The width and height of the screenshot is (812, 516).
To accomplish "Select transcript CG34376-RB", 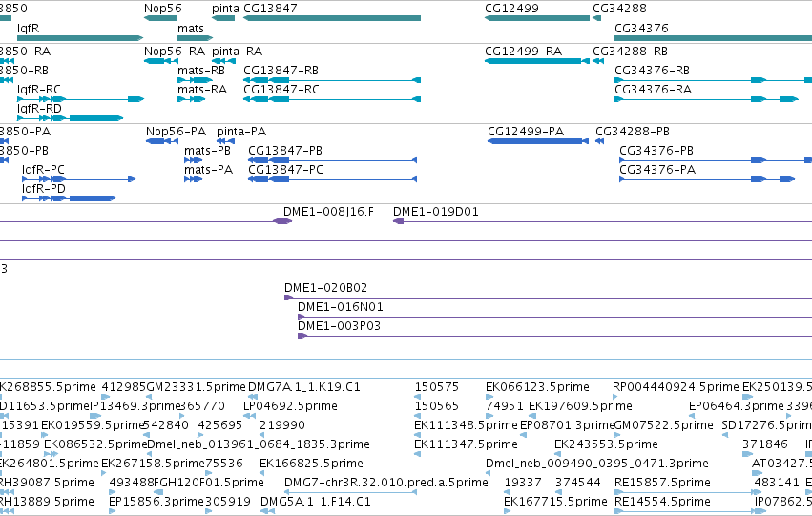I will click(713, 80).
